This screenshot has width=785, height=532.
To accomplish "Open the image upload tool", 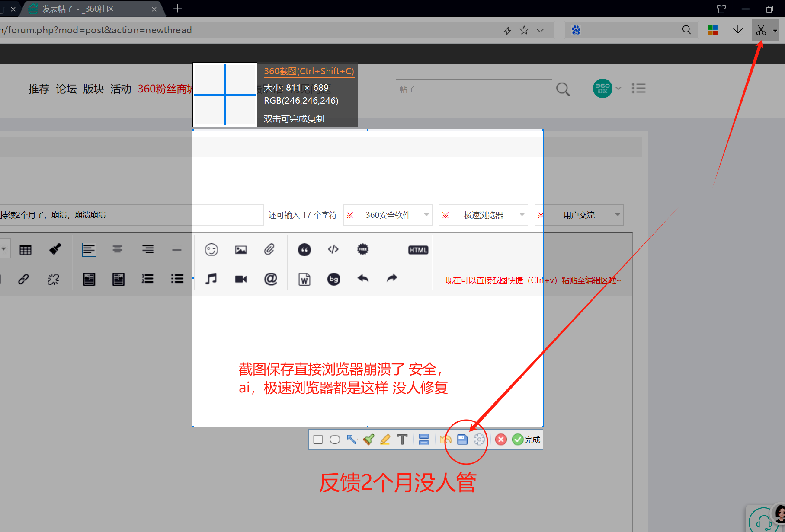I will [x=240, y=249].
